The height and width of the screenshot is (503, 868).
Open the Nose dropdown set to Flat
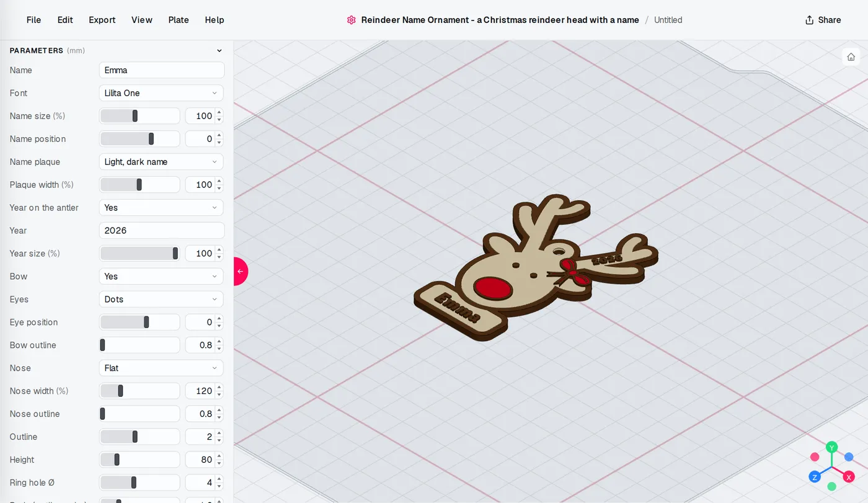click(161, 368)
